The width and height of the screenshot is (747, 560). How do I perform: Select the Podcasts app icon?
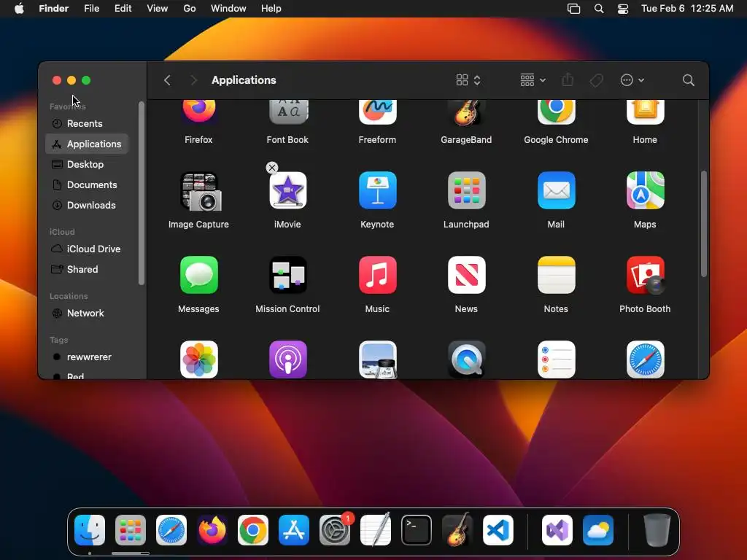coord(287,359)
